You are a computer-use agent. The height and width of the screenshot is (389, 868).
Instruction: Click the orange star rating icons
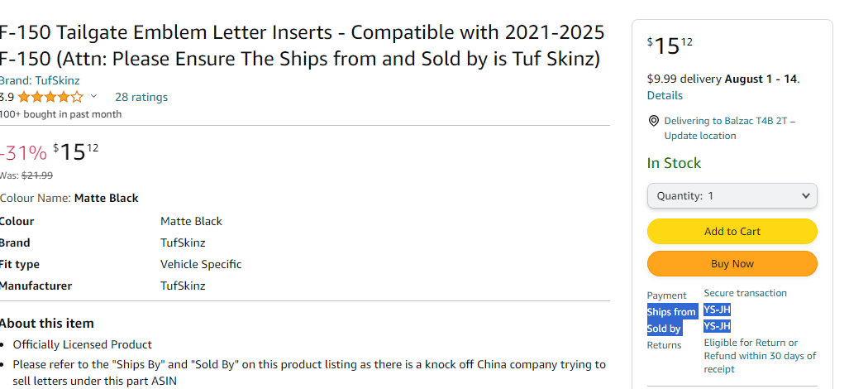point(50,97)
